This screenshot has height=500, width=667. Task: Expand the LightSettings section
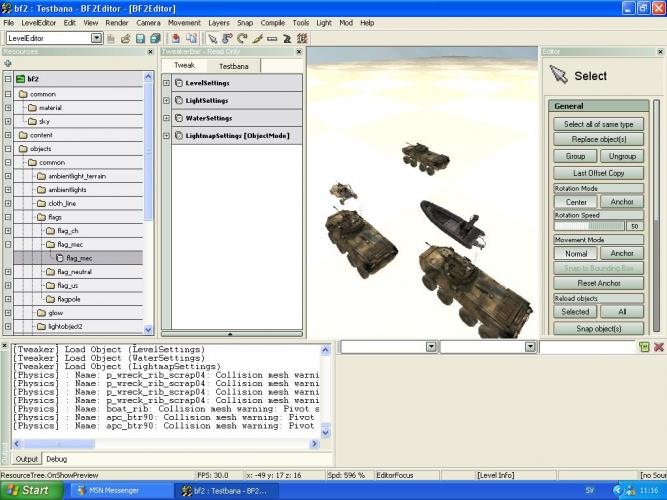(x=166, y=100)
